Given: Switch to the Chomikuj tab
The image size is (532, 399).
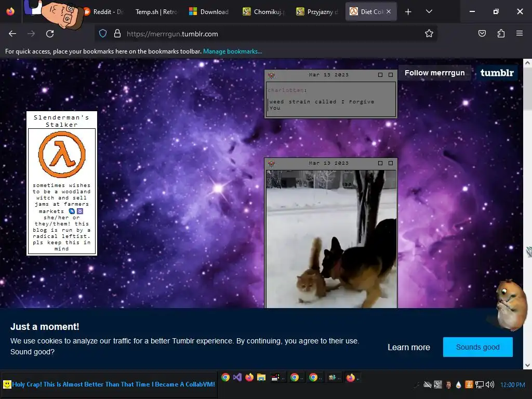Looking at the screenshot, I should pos(263,11).
